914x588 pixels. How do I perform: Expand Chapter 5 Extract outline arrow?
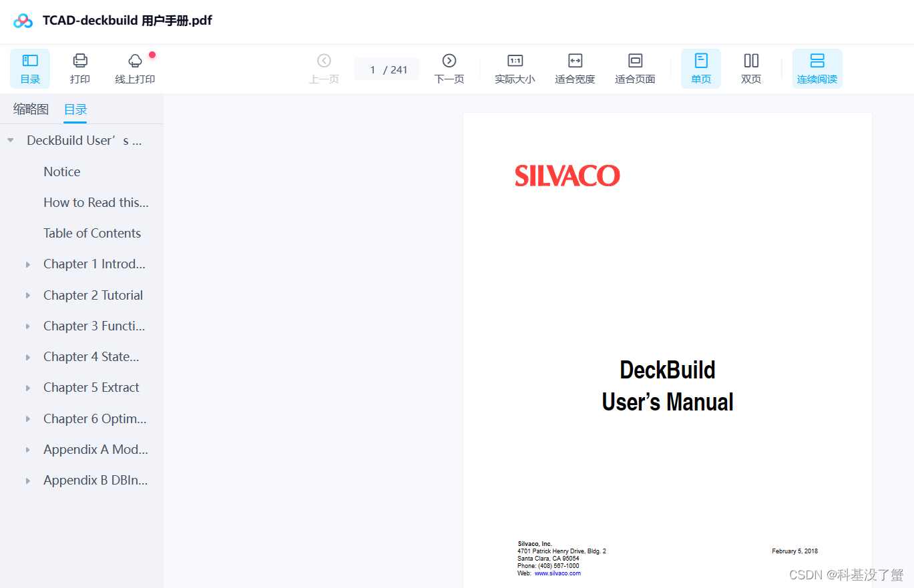(x=28, y=388)
